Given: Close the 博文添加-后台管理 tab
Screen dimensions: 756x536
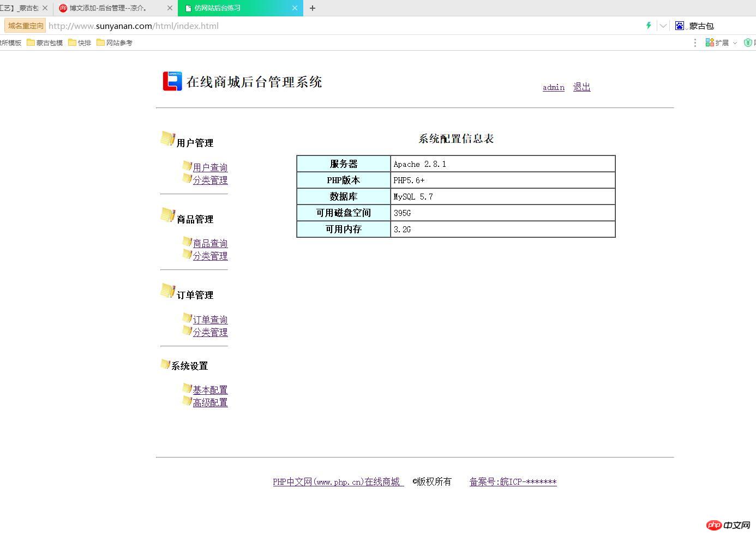Looking at the screenshot, I should pos(170,8).
